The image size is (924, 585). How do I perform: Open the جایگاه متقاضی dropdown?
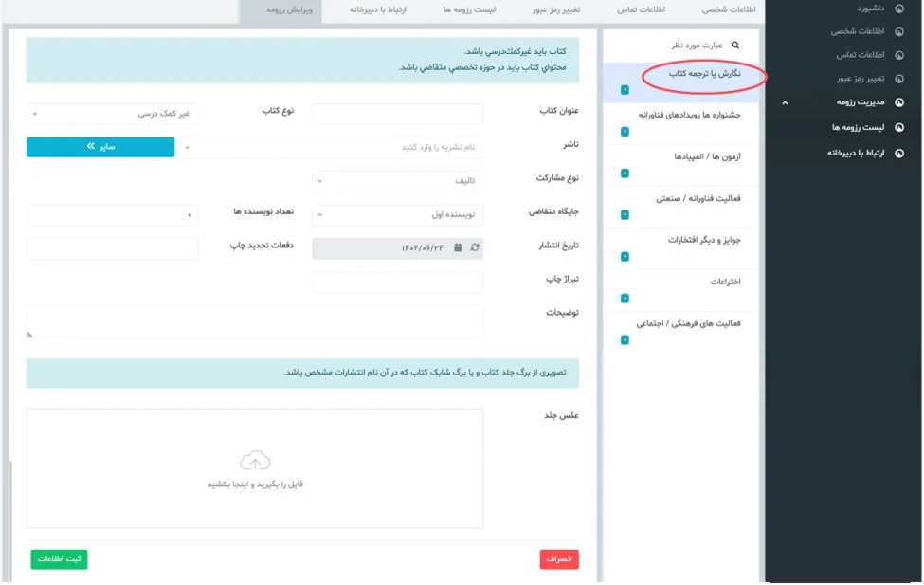point(397,214)
